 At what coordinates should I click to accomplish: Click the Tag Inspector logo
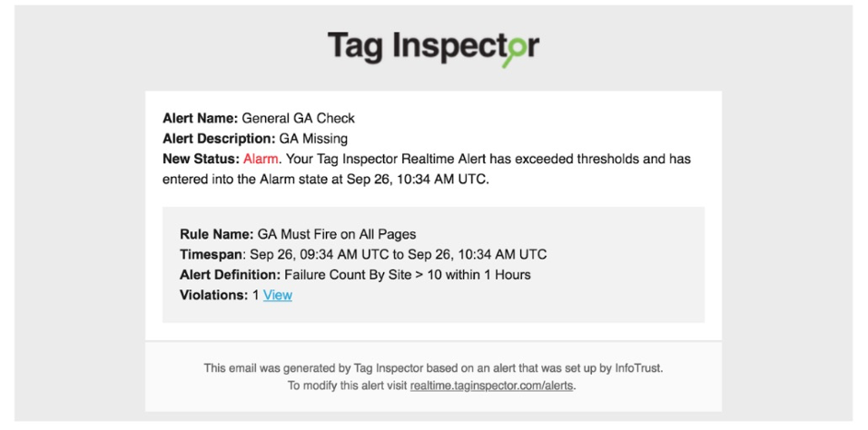pyautogui.click(x=433, y=47)
